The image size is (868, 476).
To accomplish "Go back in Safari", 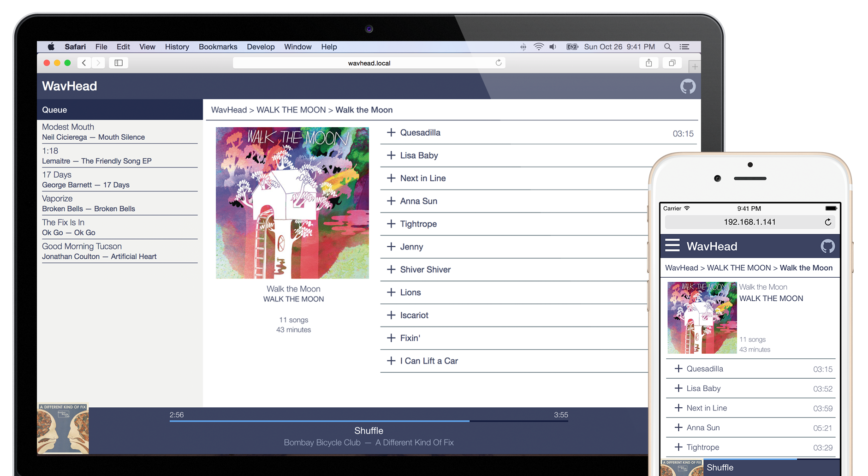I will tap(84, 63).
